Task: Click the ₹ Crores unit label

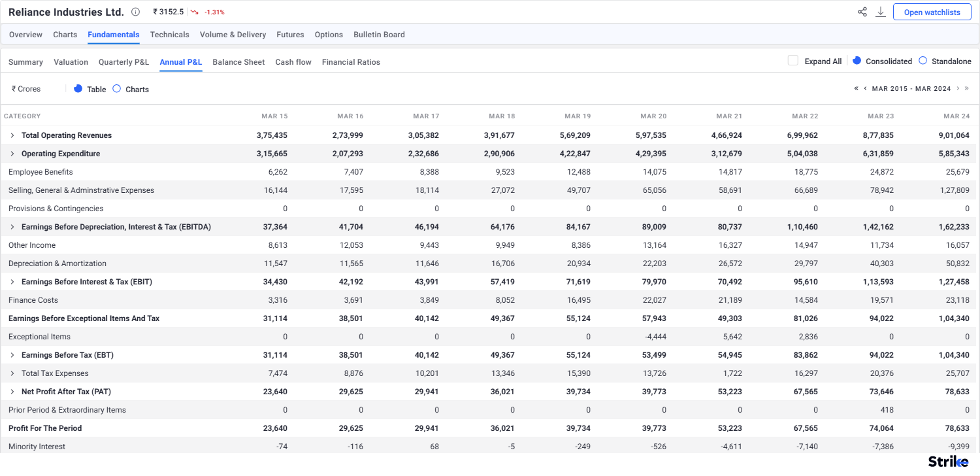Action: click(x=26, y=89)
